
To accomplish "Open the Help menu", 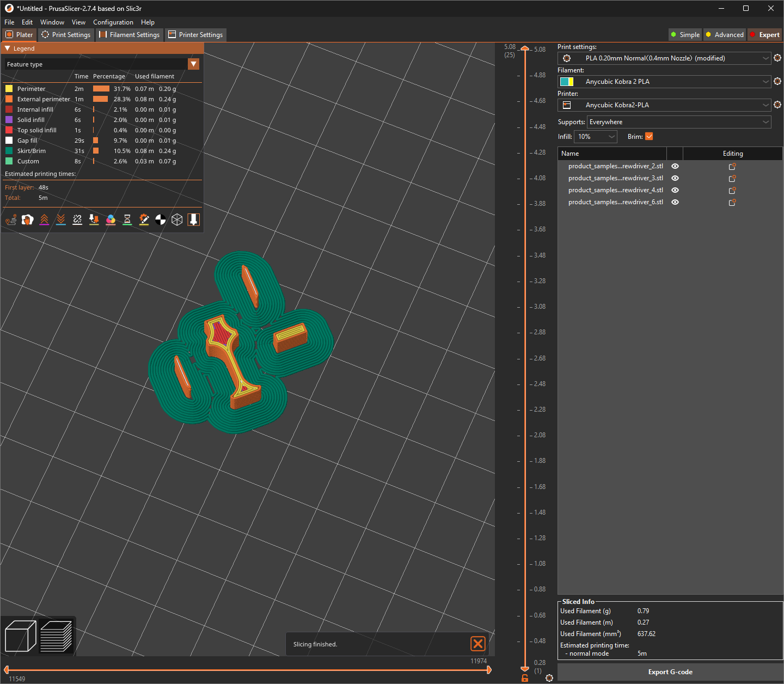I will coord(148,22).
